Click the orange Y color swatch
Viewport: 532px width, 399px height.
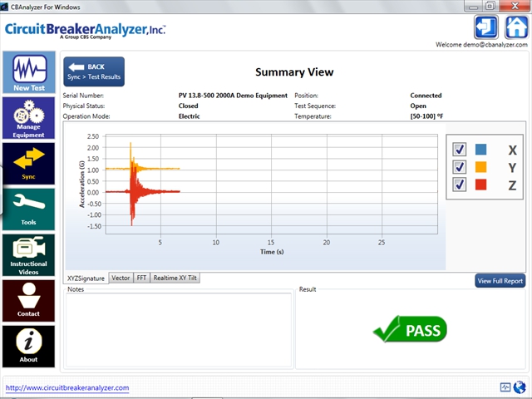(x=480, y=167)
